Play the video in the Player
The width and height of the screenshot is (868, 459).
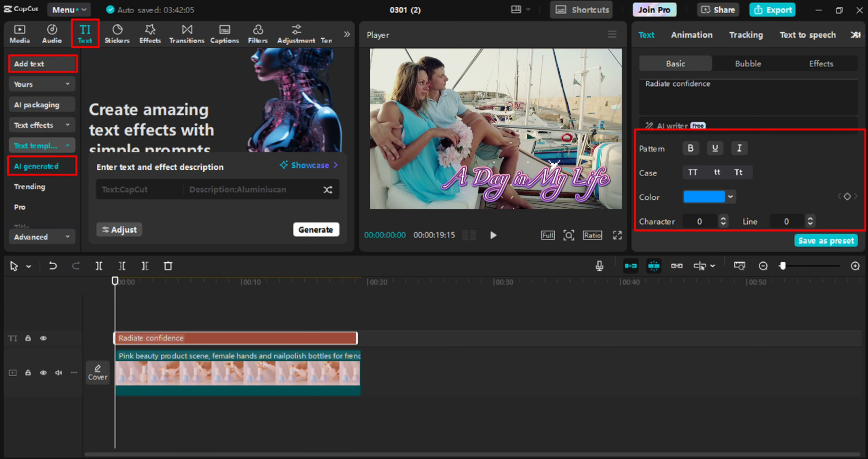coord(493,235)
